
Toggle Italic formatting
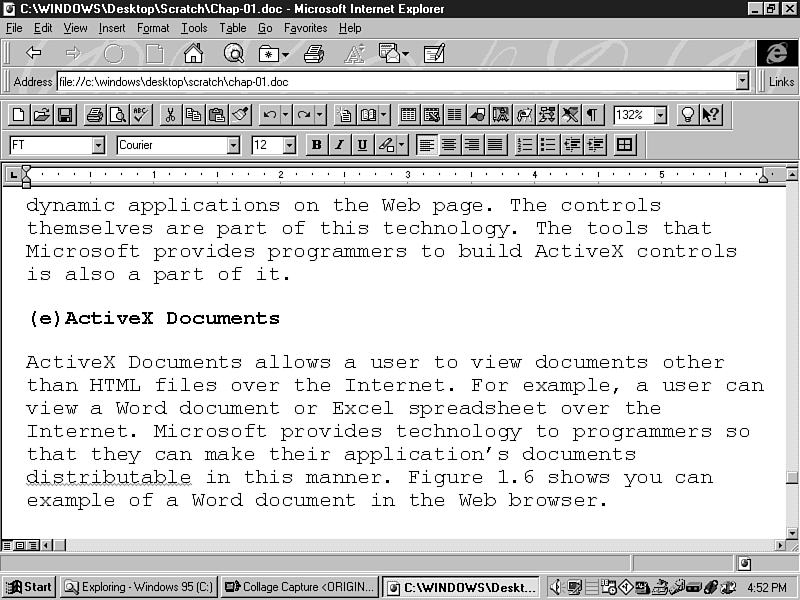(339, 145)
